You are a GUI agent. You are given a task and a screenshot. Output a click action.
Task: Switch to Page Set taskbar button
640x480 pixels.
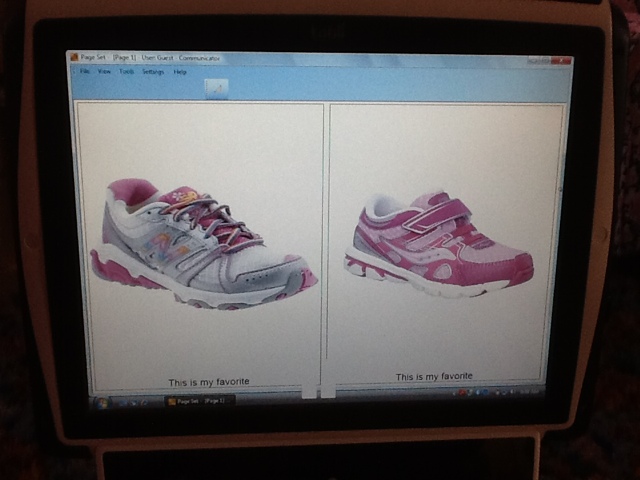[x=200, y=401]
